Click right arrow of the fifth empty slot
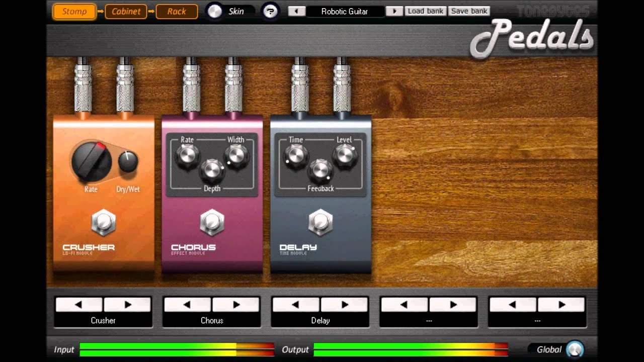Image resolution: width=644 pixels, height=362 pixels. click(561, 304)
